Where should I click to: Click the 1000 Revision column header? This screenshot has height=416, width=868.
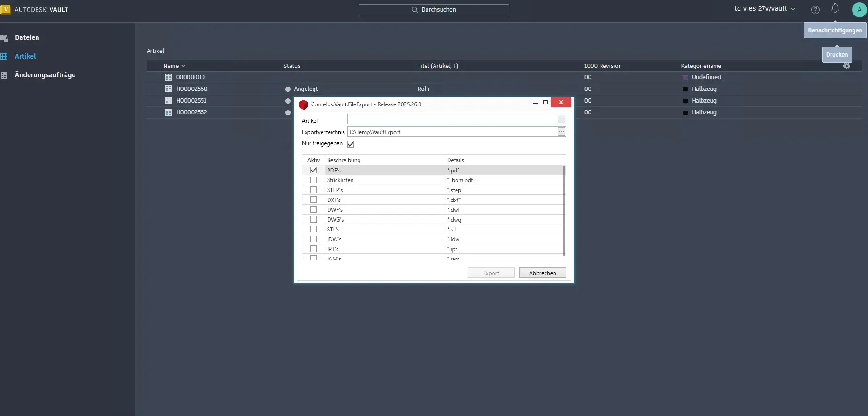tap(603, 66)
